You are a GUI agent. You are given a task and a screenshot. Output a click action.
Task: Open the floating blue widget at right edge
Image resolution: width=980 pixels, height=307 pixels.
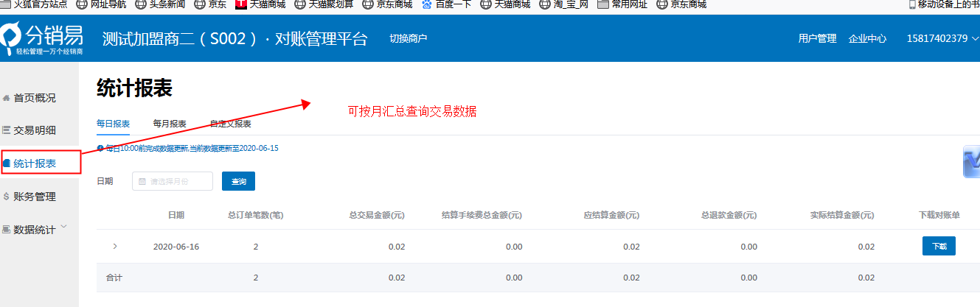(971, 162)
